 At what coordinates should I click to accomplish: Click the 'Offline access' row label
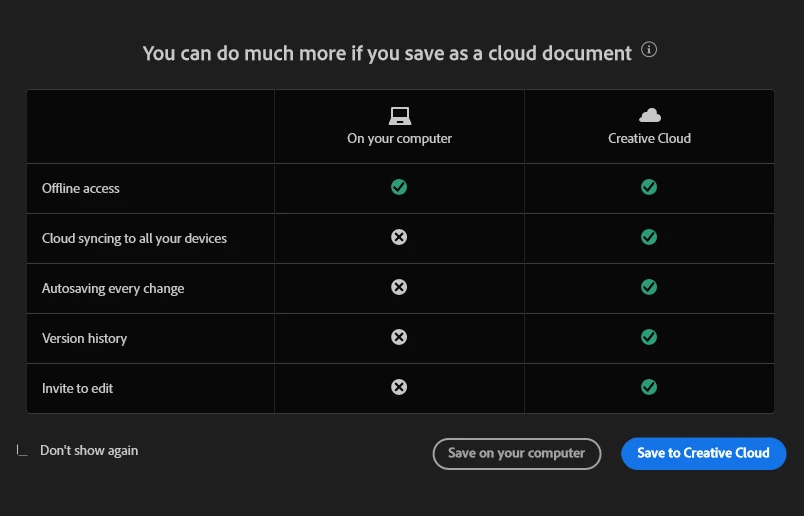coord(81,188)
